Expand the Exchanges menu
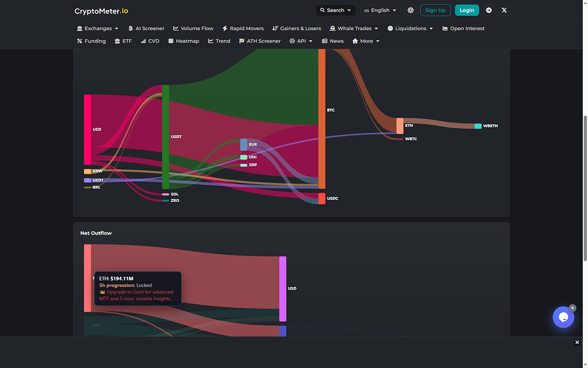Screen dimensions: 588x368 click(98, 29)
